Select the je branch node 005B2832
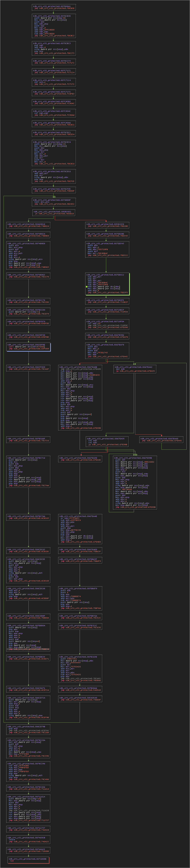Image resolution: width=190 pixels, height=868 pixels. 54,213
